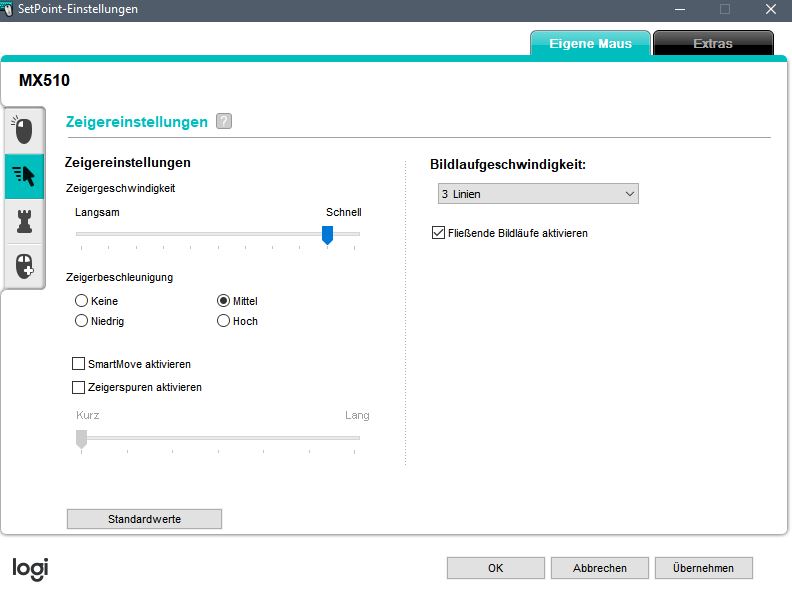Open the mouse button settings sidebar icon

(23, 130)
